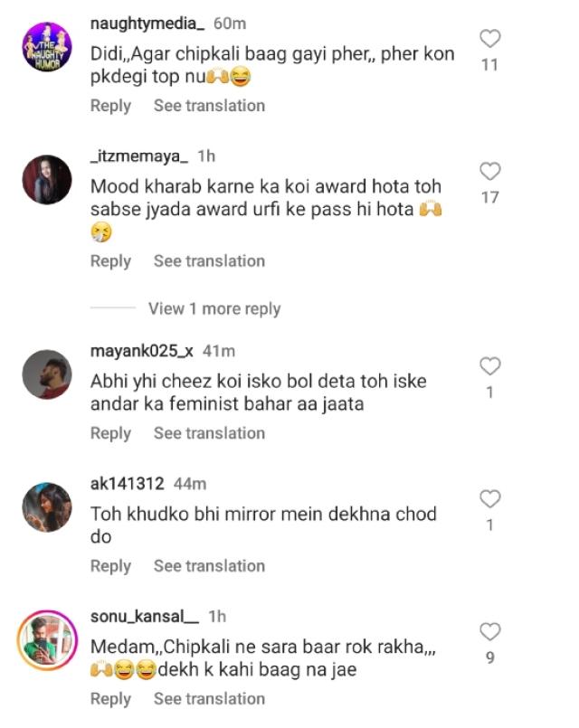Screen dimensions: 579x728
Task: View mayank025_x profile photo
Action: point(46,373)
